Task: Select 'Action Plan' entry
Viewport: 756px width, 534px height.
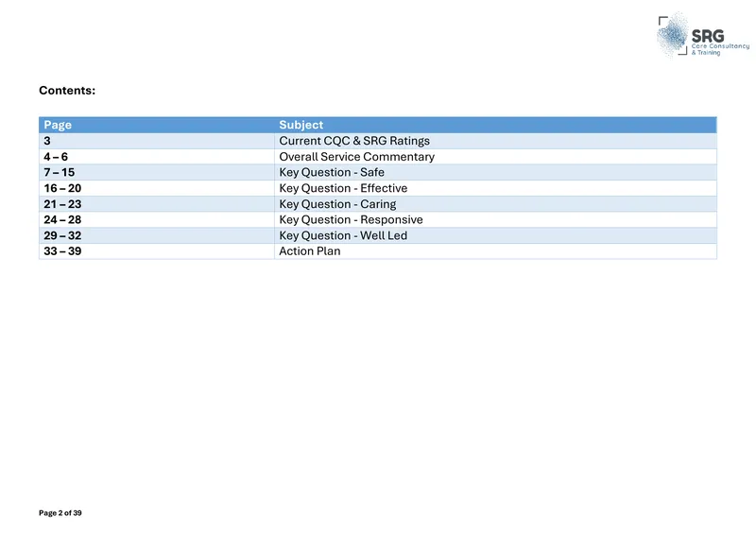Action: click(x=310, y=250)
